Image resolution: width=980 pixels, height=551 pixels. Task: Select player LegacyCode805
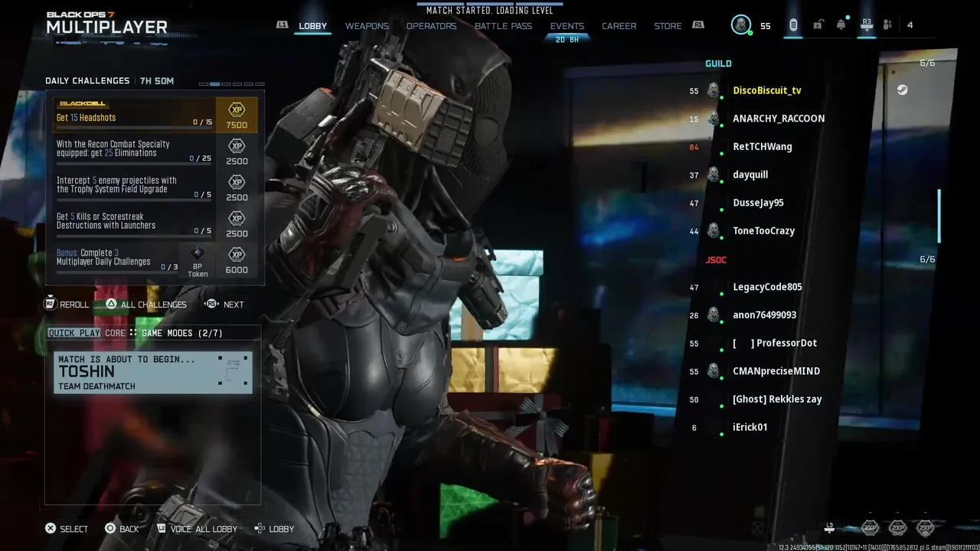pos(767,287)
